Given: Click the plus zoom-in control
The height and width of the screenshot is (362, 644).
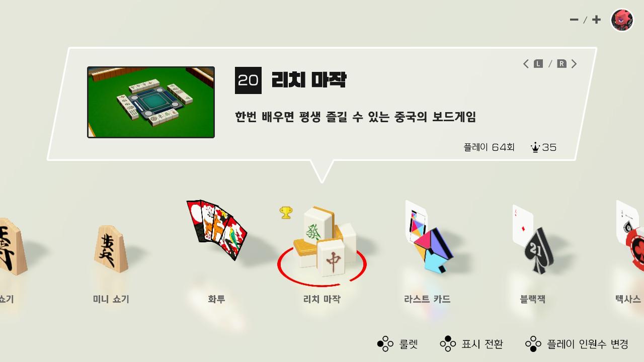Looking at the screenshot, I should (596, 20).
